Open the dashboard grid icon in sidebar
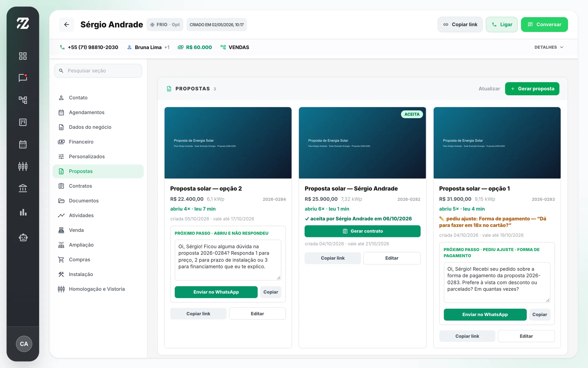Image resolution: width=588 pixels, height=368 pixels. coord(23,56)
